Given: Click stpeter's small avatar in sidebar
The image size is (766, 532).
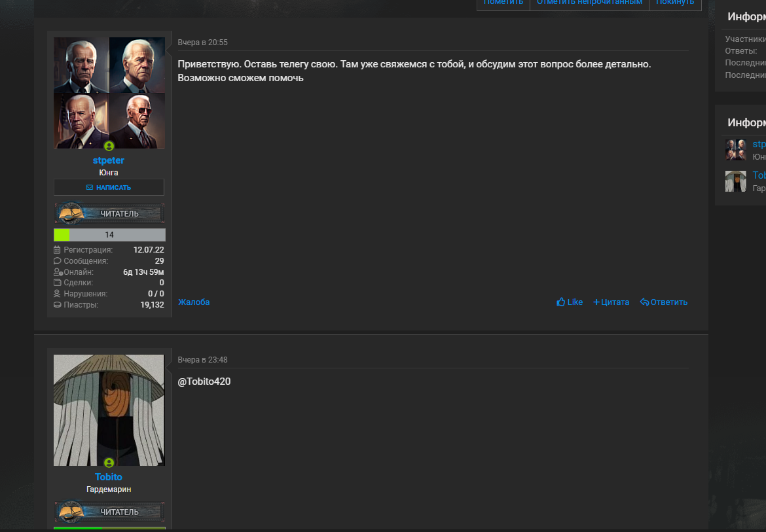Looking at the screenshot, I should pos(736,150).
